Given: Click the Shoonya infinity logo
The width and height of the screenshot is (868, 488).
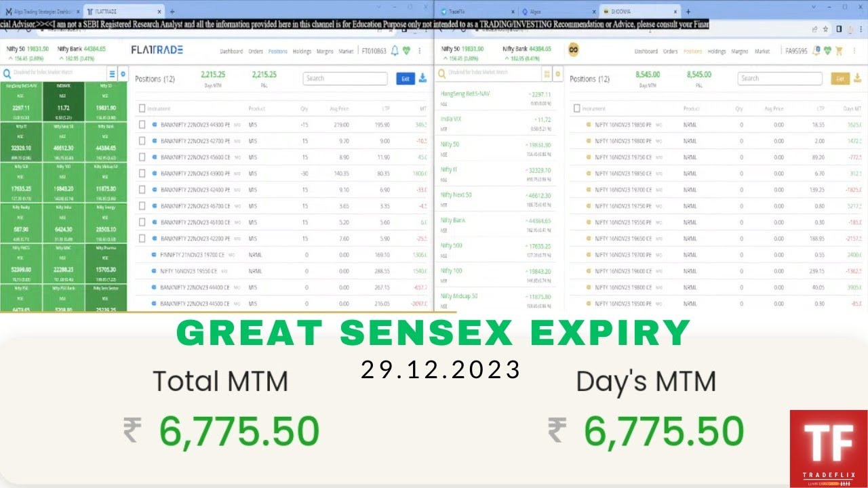Looking at the screenshot, I should 574,50.
